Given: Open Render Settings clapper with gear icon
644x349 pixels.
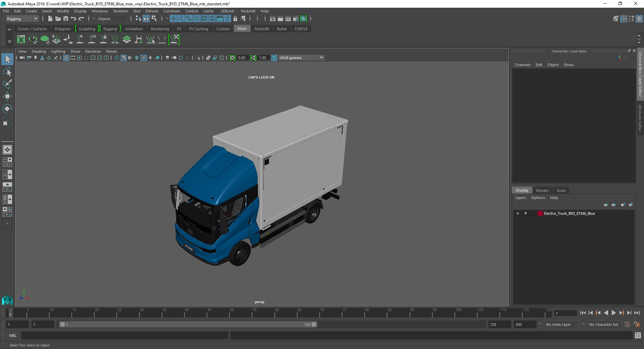Looking at the screenshot, I should coord(296,19).
